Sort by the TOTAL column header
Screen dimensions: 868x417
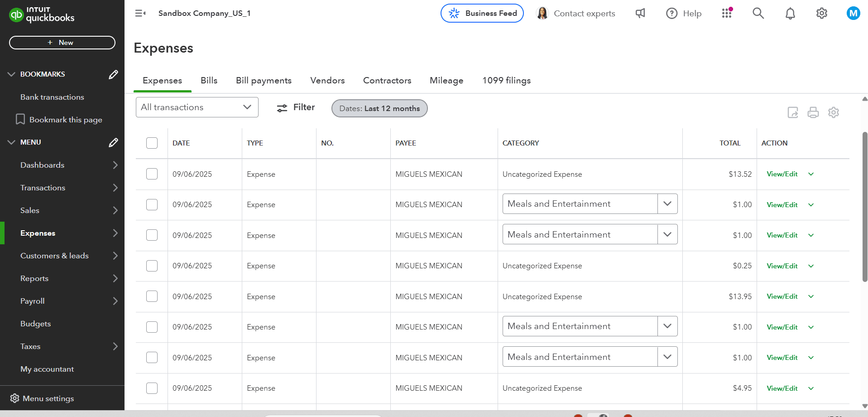tap(730, 143)
